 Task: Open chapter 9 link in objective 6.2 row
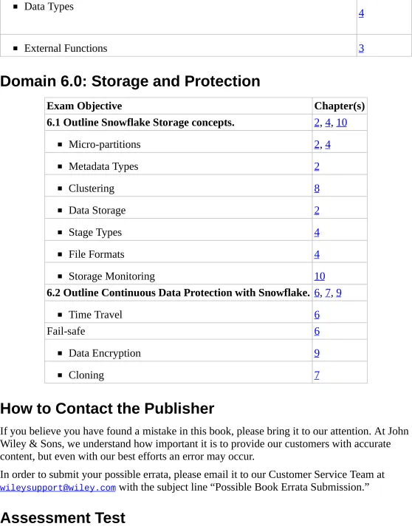point(339,293)
